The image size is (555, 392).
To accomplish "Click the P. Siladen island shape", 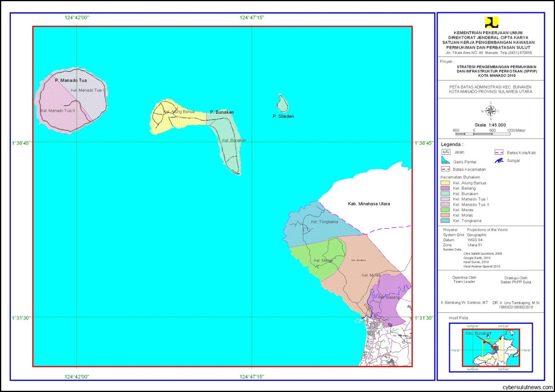I will (x=282, y=103).
